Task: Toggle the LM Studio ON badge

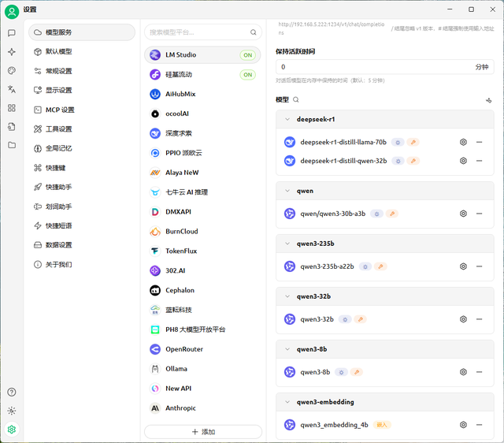Action: coord(247,55)
